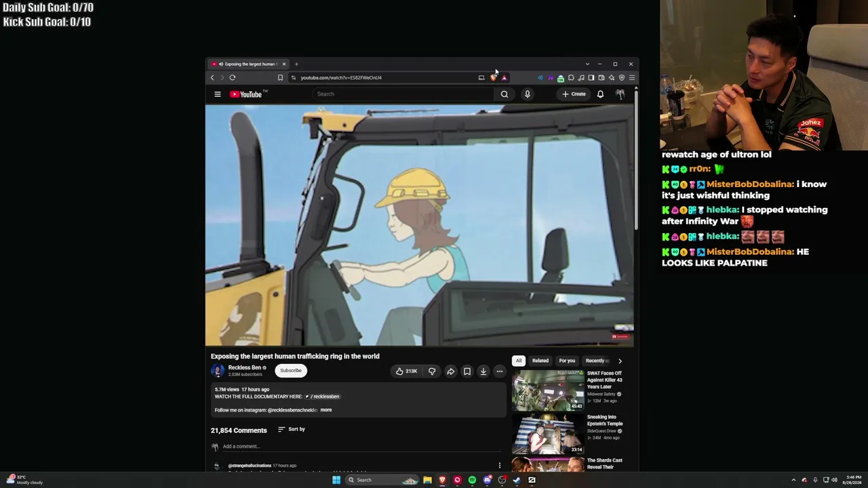Screen dimensions: 868x488
Task: Open the recklessben documentary link
Action: [x=322, y=396]
